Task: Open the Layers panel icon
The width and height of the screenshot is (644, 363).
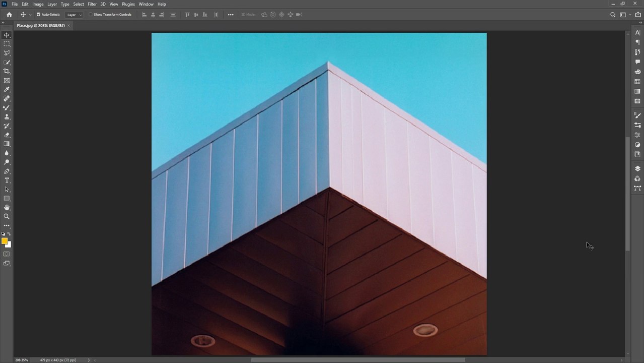Action: pyautogui.click(x=637, y=169)
